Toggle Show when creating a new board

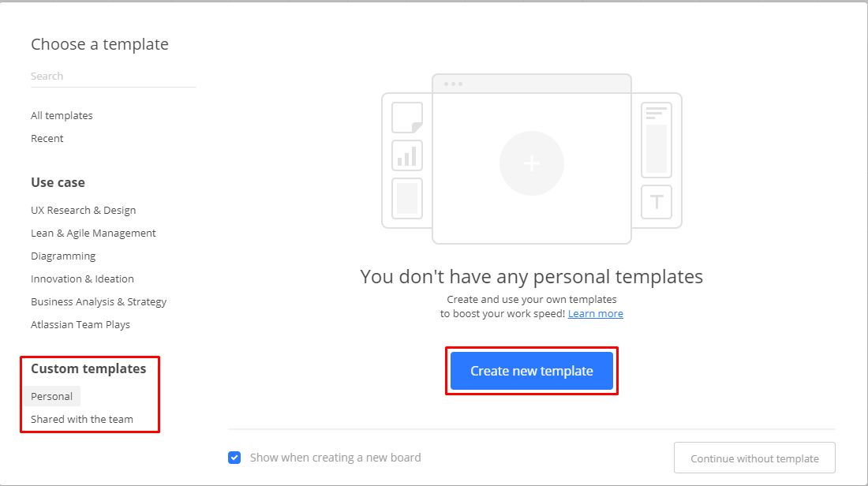pyautogui.click(x=234, y=458)
